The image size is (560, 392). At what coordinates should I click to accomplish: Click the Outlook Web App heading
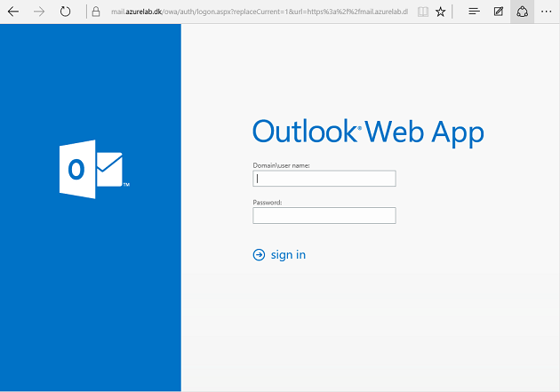tap(368, 132)
